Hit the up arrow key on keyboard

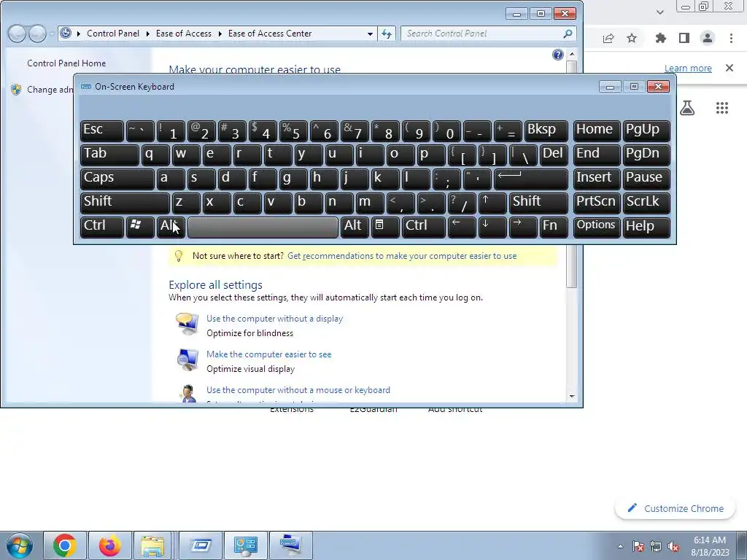click(492, 203)
